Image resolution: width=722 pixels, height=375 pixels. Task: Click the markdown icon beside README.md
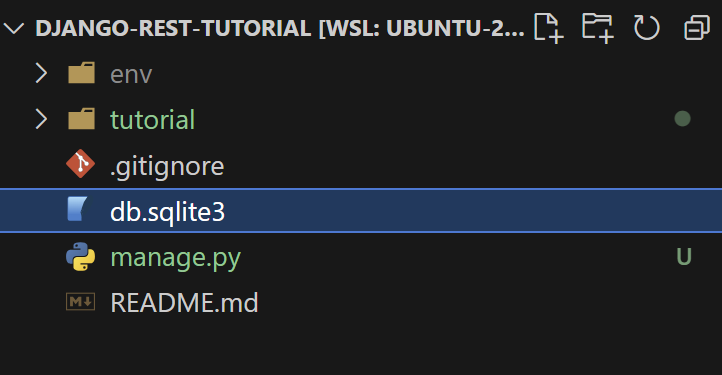coord(81,302)
